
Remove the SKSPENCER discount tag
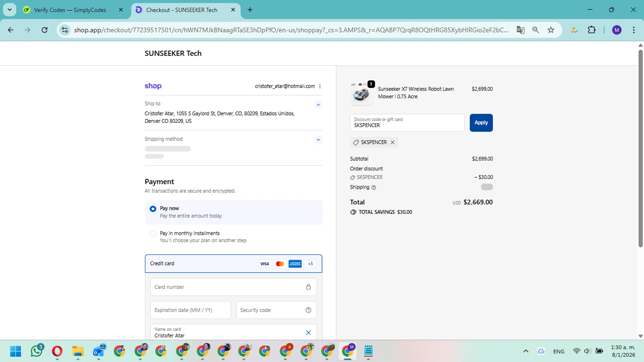click(x=392, y=143)
